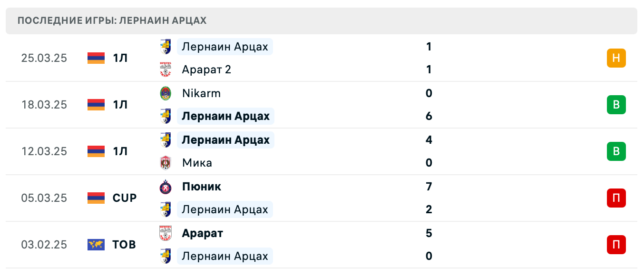This screenshot has height=278, width=644.
Task: Click the Последние игры section header
Action: (x=112, y=21)
